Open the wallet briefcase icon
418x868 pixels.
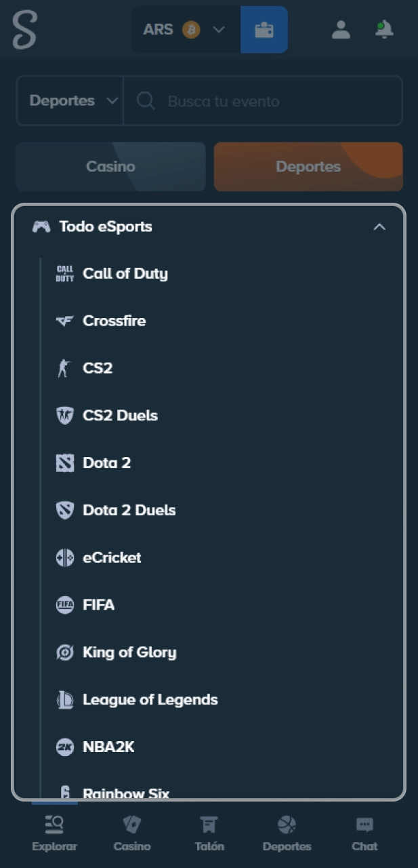(264, 29)
